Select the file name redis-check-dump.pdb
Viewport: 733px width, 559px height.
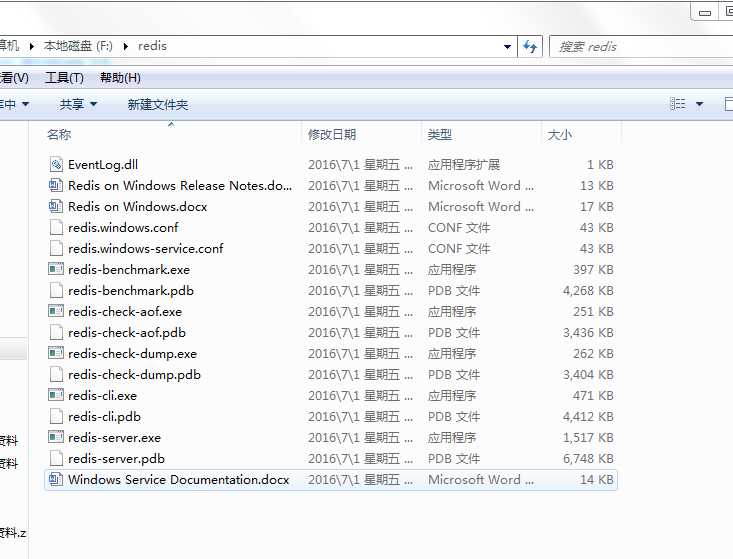pos(134,374)
